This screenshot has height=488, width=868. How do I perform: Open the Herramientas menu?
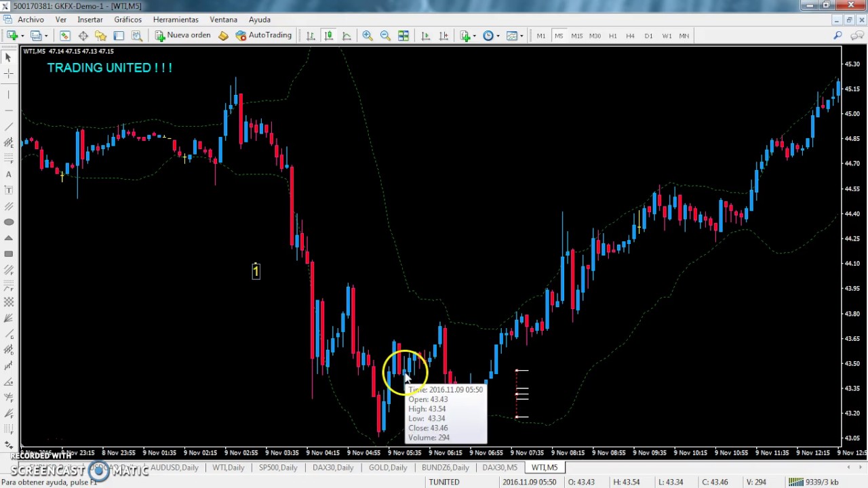176,20
